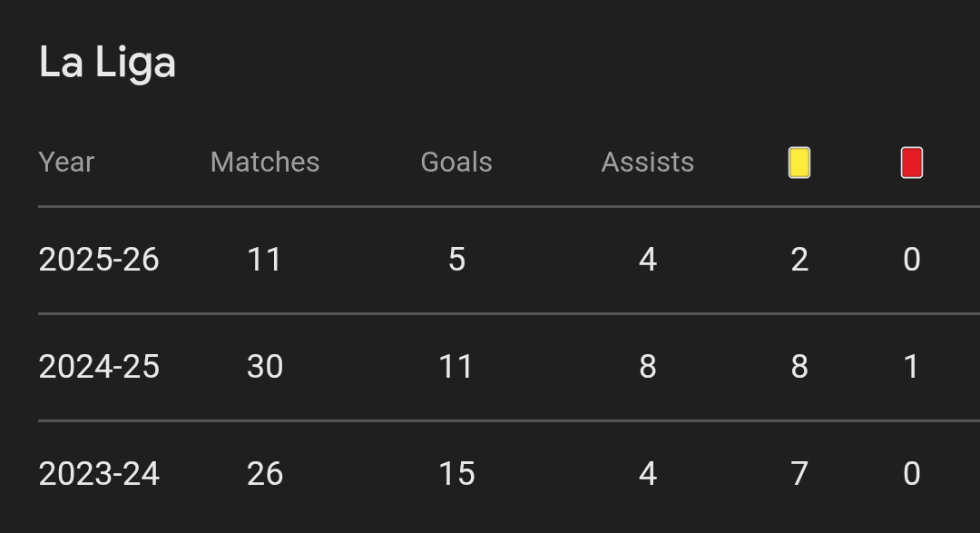Click the 2023-24 matches value 26
The image size is (980, 533).
click(x=265, y=474)
